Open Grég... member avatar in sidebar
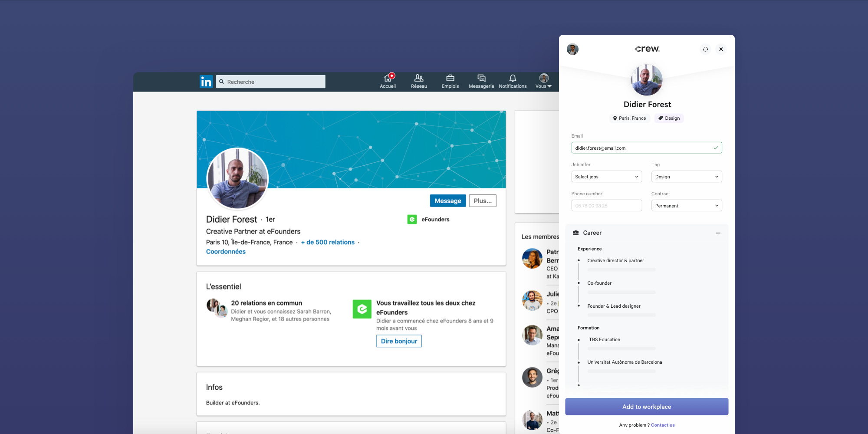Viewport: 868px width, 434px height. point(532,377)
